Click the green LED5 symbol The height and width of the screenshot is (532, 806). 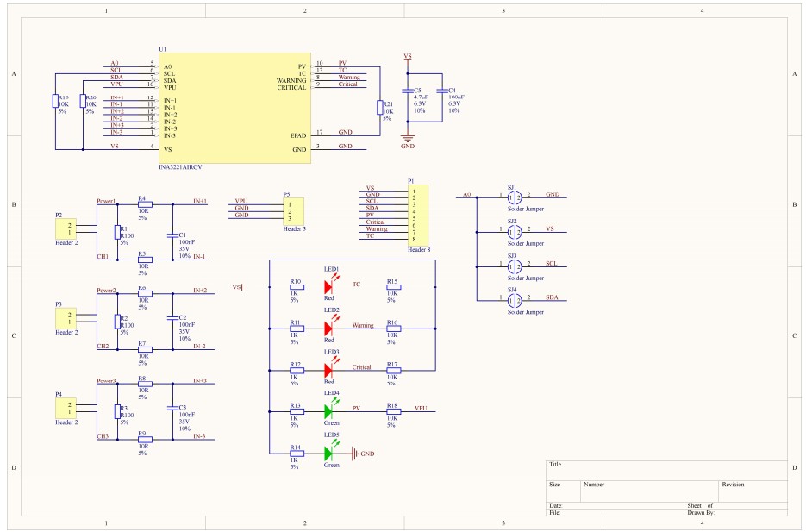[328, 453]
